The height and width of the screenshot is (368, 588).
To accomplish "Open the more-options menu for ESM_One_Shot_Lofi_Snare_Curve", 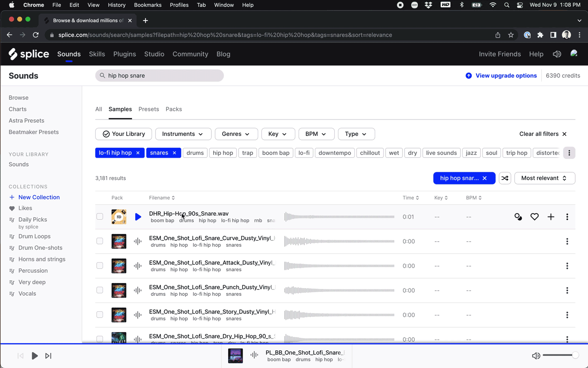I will (x=567, y=241).
